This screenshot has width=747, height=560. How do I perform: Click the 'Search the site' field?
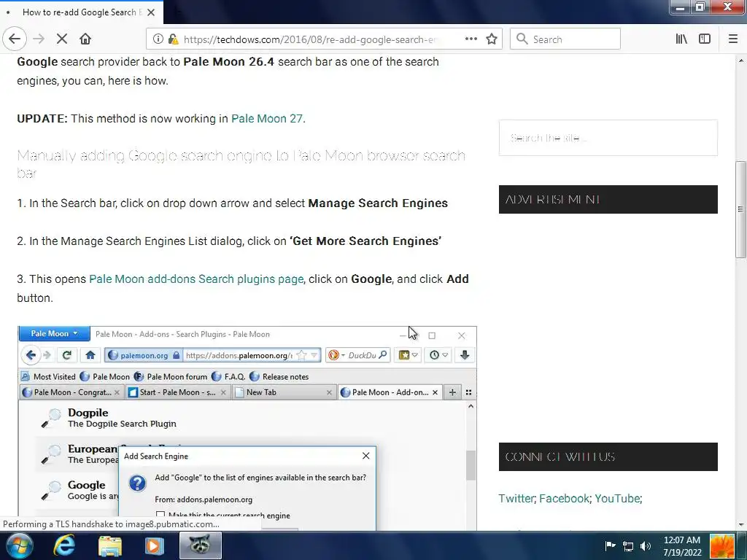point(608,138)
